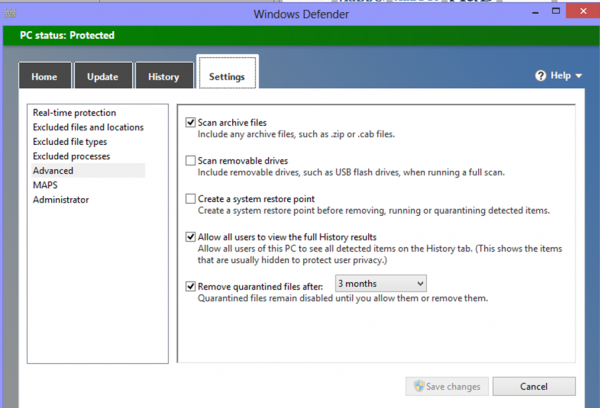600x408 pixels.
Task: Click the Windows Defender castle icon in title bar
Action: tap(10, 13)
